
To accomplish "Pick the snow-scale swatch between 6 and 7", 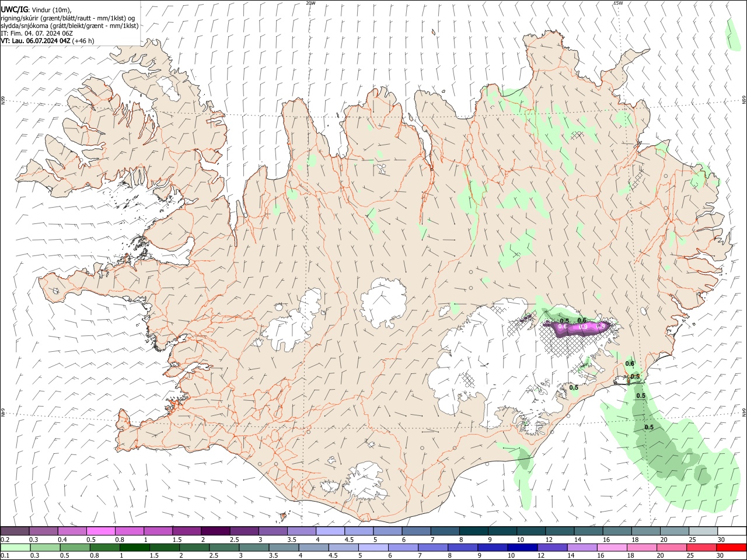I will (416, 531).
